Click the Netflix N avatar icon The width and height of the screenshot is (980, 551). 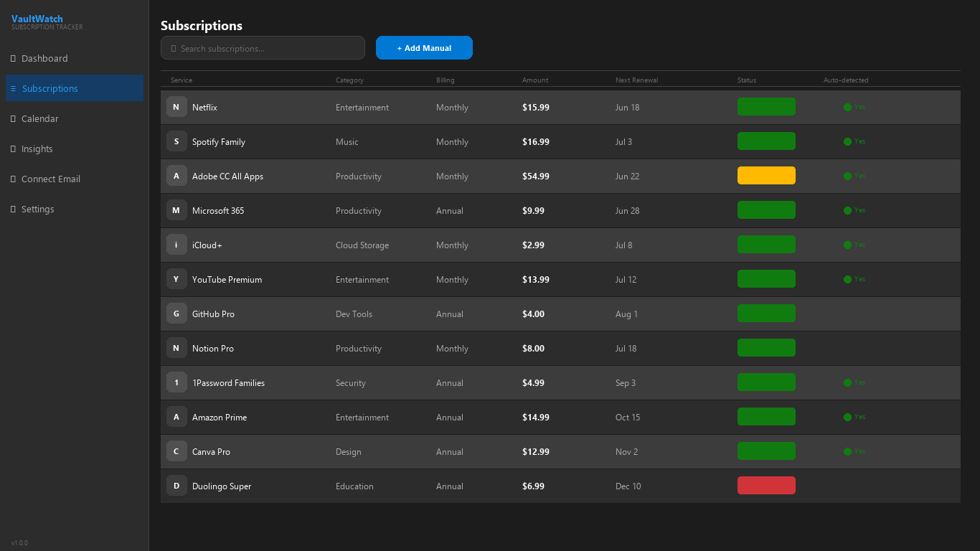point(176,107)
